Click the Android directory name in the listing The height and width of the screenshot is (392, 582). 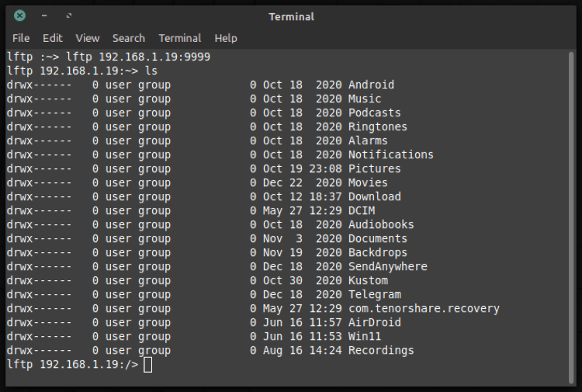[371, 85]
